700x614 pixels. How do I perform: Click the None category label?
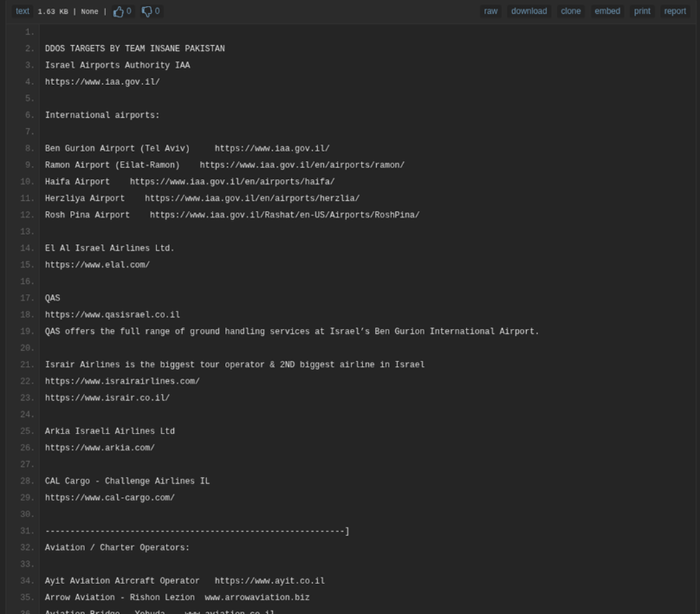(90, 12)
